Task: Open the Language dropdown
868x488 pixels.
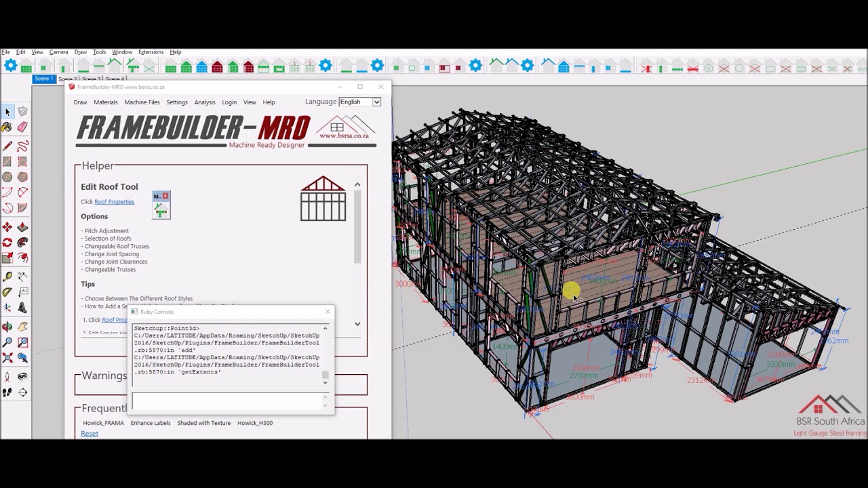Action: [x=359, y=102]
